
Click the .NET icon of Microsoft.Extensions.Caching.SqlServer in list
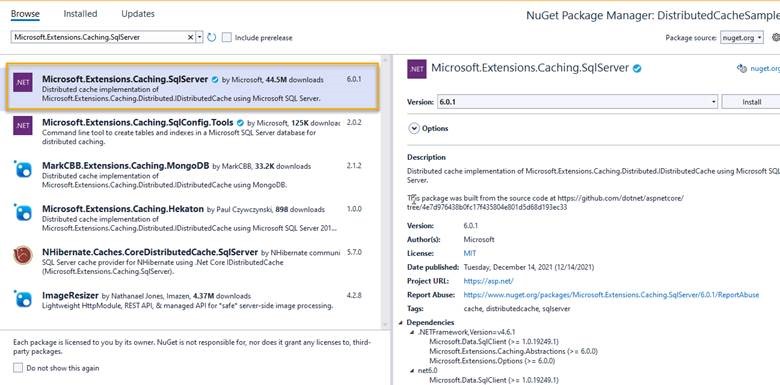click(23, 82)
